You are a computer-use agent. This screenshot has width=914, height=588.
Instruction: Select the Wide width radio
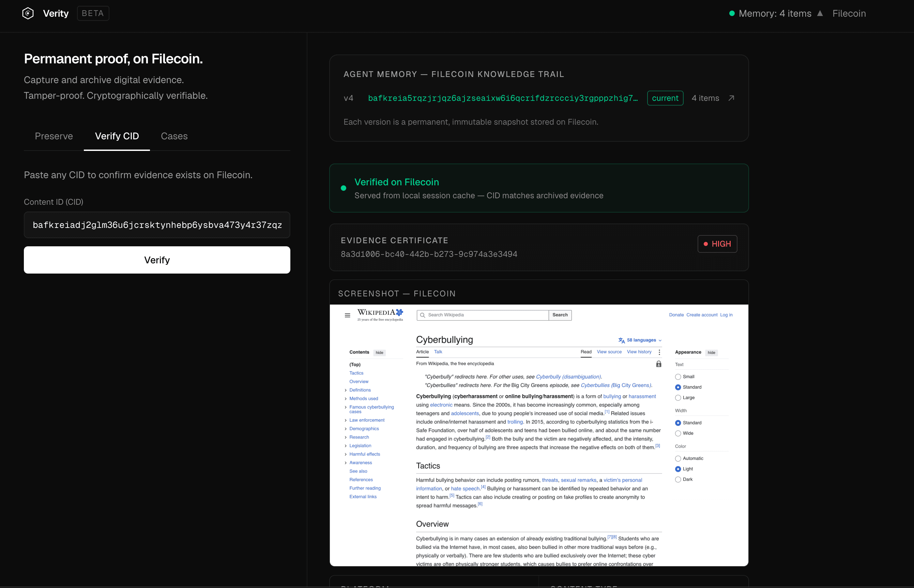pyautogui.click(x=678, y=433)
